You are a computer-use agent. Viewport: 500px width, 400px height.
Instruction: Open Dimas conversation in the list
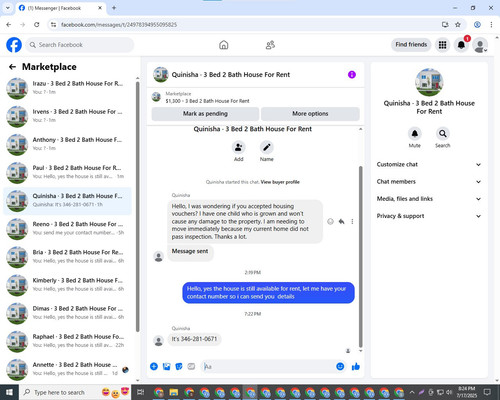tap(67, 313)
